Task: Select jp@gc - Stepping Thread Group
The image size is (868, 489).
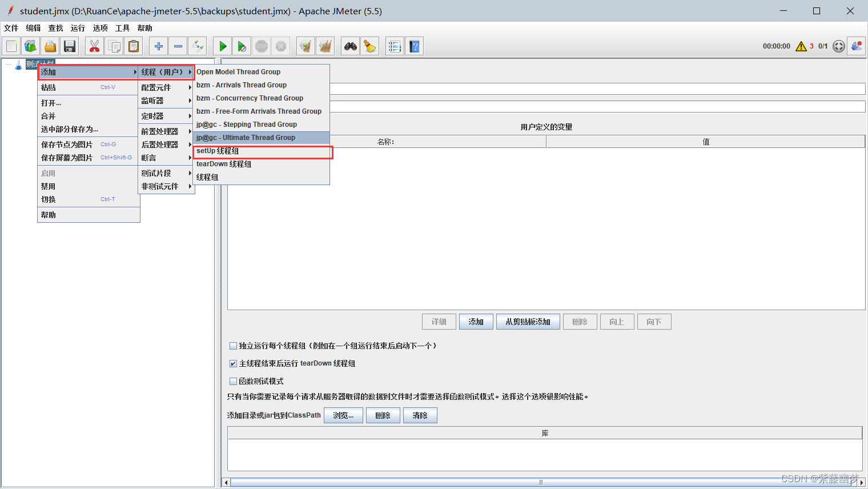Action: (x=262, y=125)
